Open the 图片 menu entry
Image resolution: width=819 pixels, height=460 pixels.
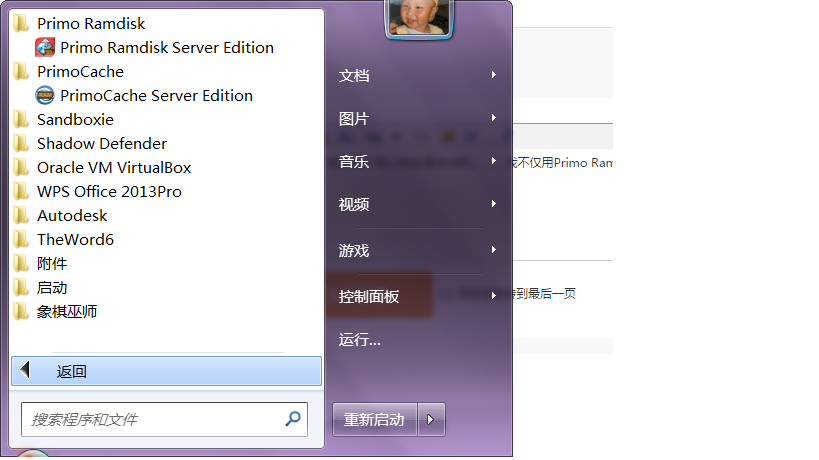click(354, 119)
